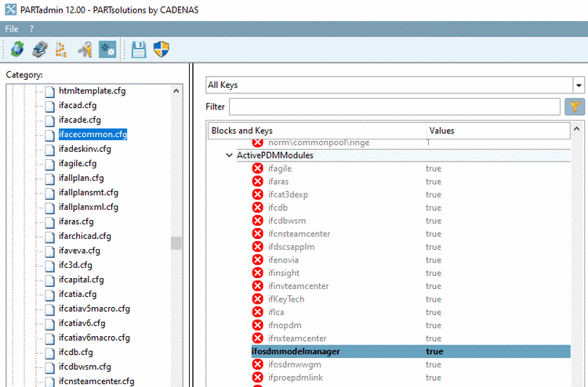Click red X icon beside ifcnsteamcenter key
Screen dimensions: 588x387
pos(258,233)
